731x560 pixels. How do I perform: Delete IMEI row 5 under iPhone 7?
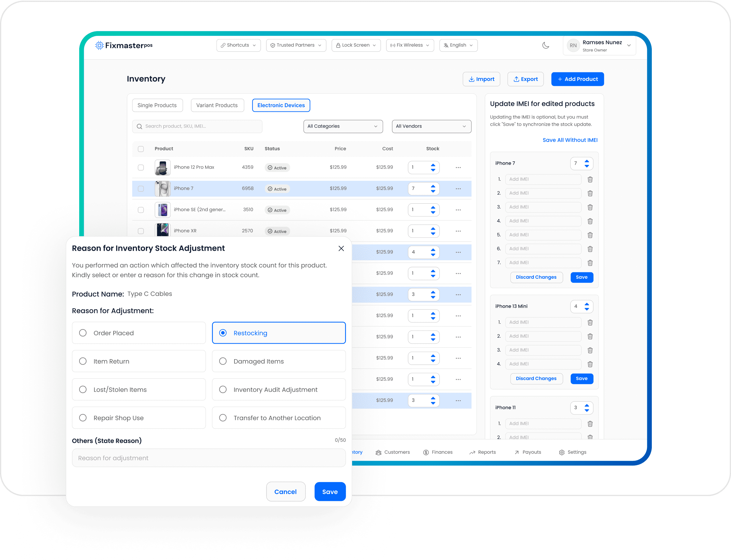pos(590,235)
